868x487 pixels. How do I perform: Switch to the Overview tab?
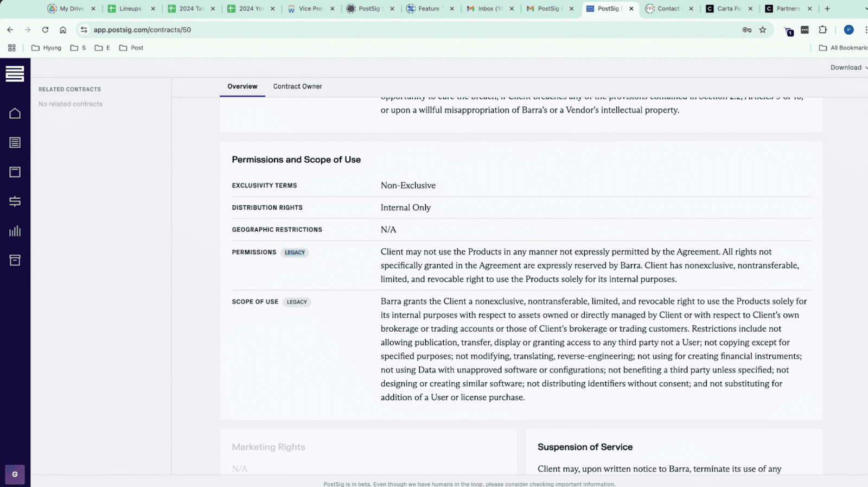tap(242, 86)
